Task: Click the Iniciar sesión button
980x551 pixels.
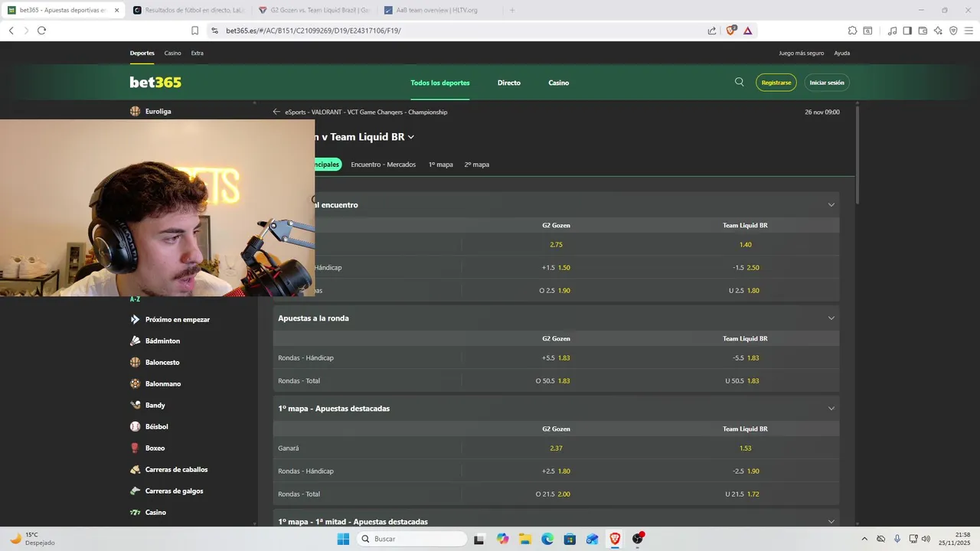Action: click(x=827, y=83)
